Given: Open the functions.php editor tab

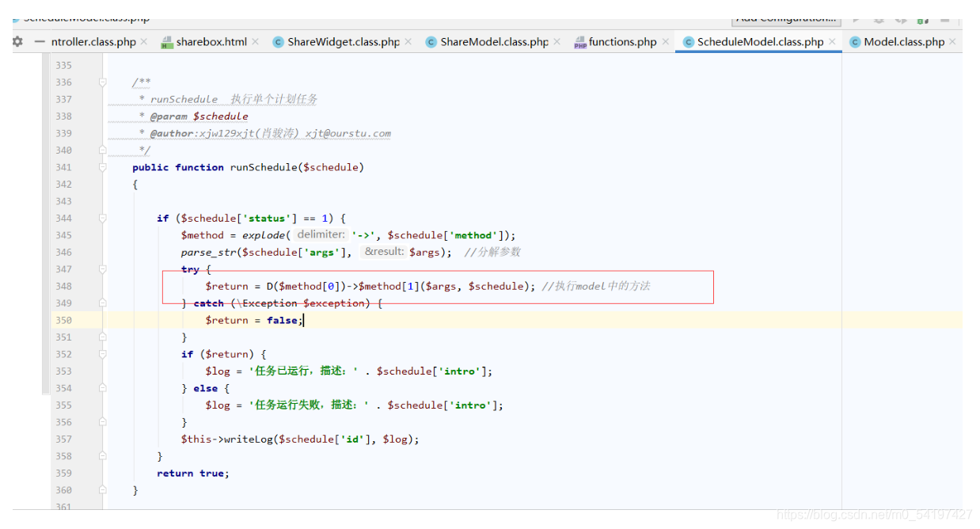Looking at the screenshot, I should (x=623, y=42).
